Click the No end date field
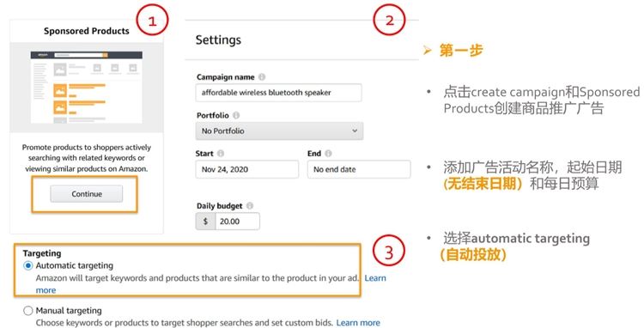This screenshot has height=328, width=644. [359, 169]
